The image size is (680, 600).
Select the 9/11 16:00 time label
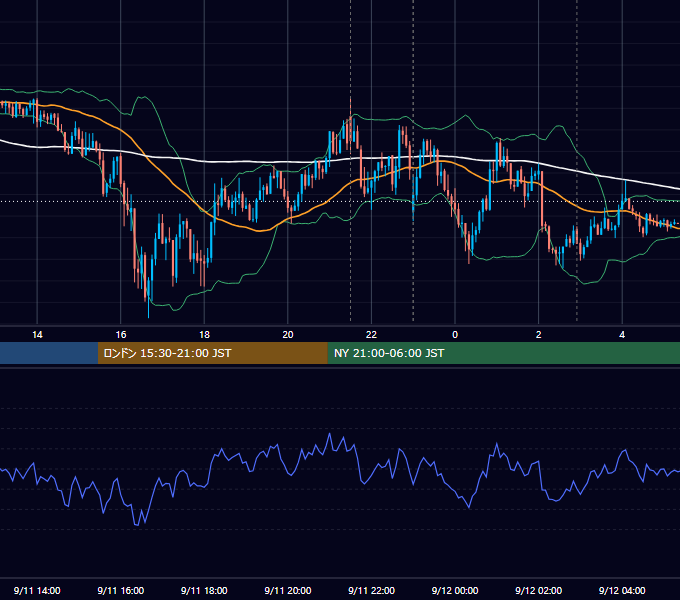tap(121, 590)
